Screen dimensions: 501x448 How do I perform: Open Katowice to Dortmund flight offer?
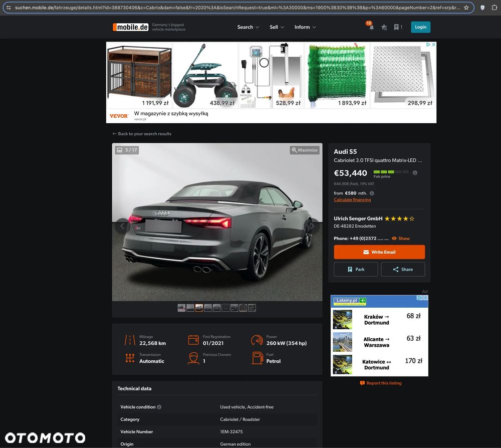379,364
